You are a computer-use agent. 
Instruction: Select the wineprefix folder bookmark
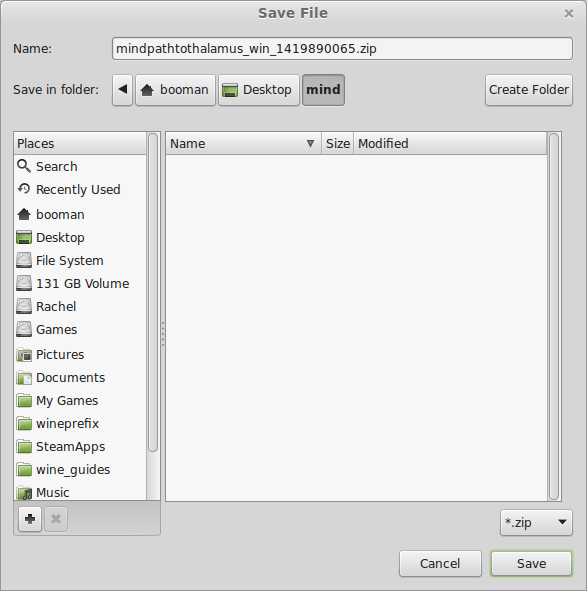coord(58,424)
